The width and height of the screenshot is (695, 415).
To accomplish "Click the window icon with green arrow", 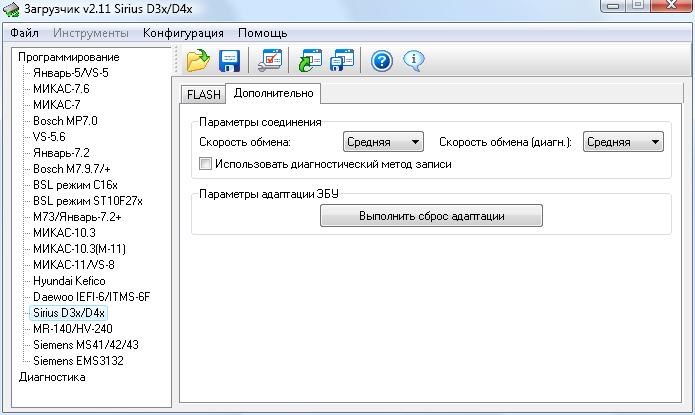I will 311,61.
